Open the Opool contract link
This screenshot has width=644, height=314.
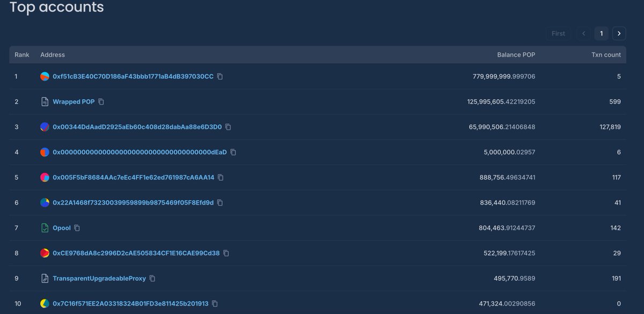pos(62,228)
